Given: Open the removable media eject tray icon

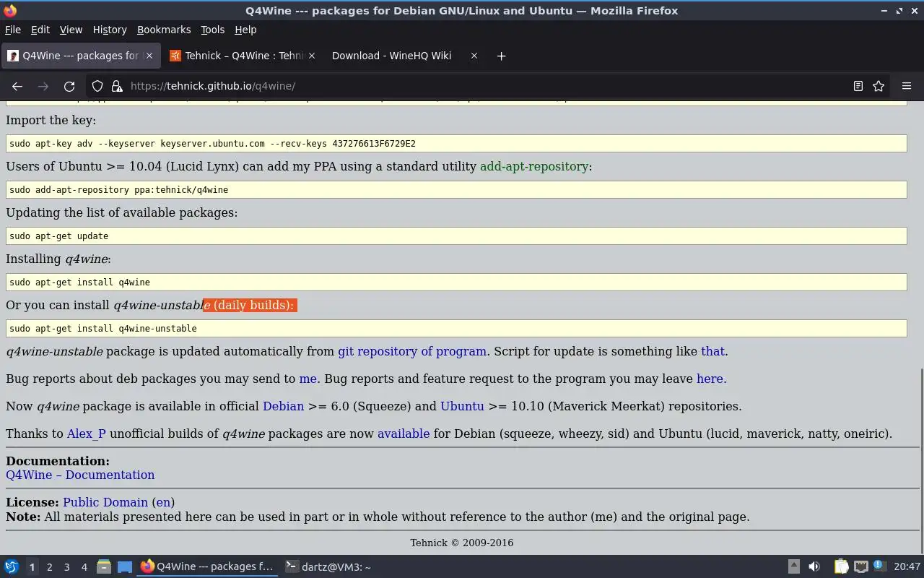Looking at the screenshot, I should (793, 567).
